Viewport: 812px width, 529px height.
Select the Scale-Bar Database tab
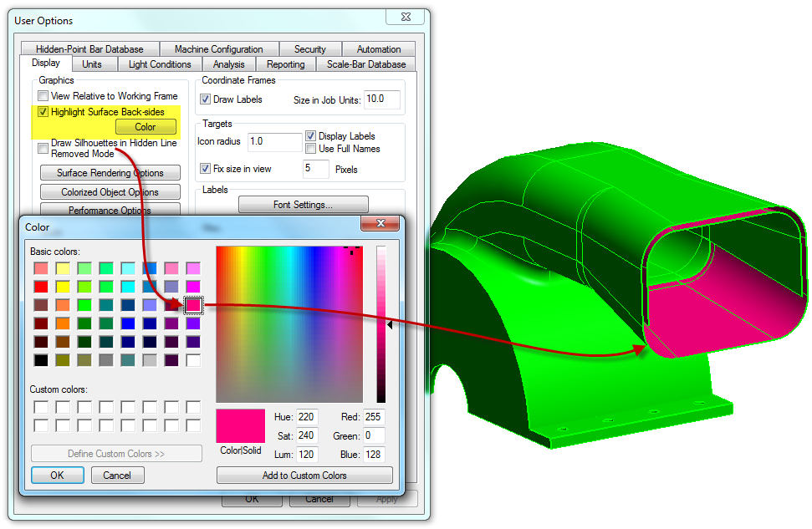coord(366,64)
